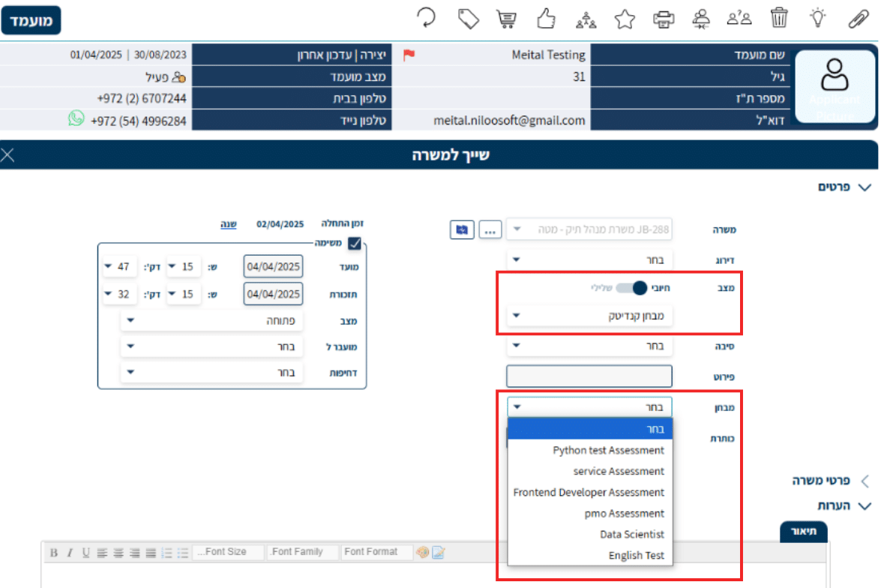Delete candidate using trash can icon
This screenshot has height=588, width=881.
click(x=779, y=17)
